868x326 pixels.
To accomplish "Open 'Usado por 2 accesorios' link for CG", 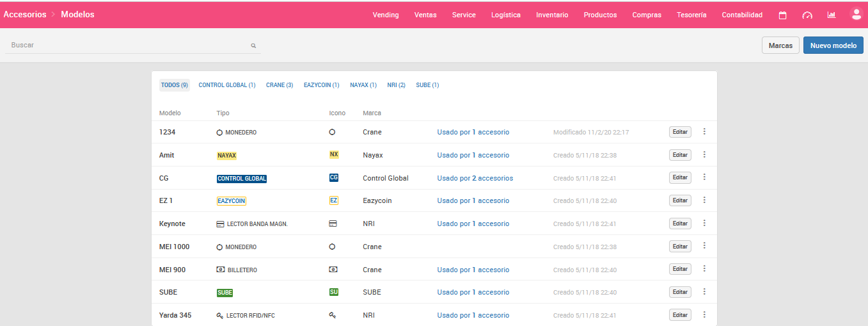I will [475, 178].
